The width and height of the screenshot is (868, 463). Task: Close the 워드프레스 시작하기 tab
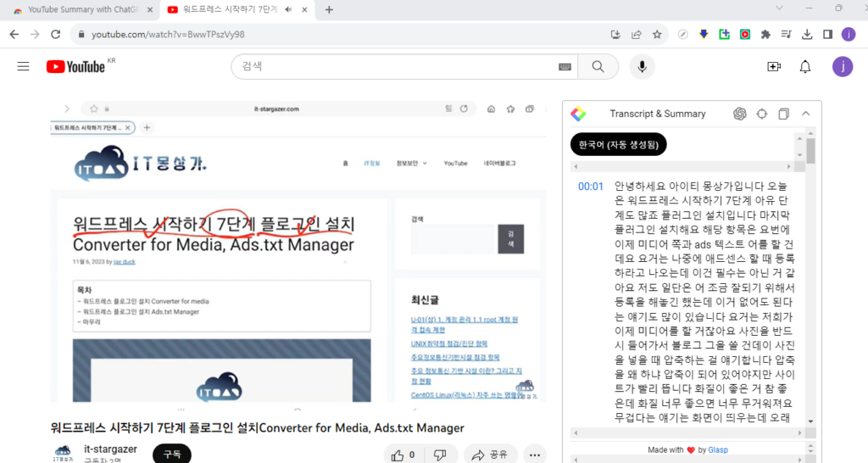coord(304,9)
